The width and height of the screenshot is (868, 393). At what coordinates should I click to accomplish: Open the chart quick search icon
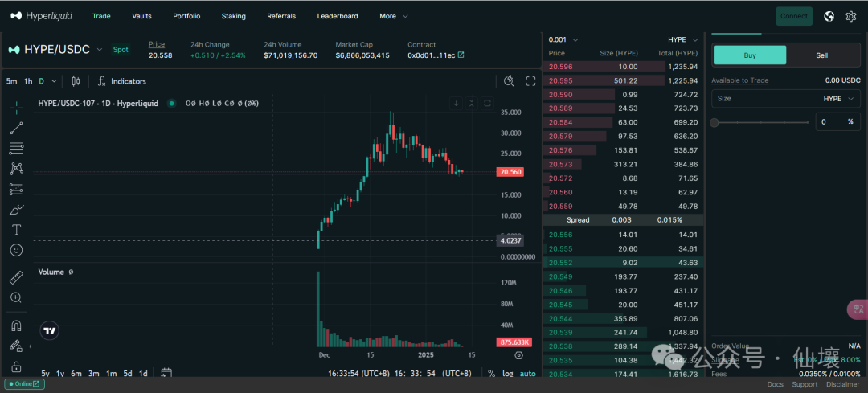point(510,81)
